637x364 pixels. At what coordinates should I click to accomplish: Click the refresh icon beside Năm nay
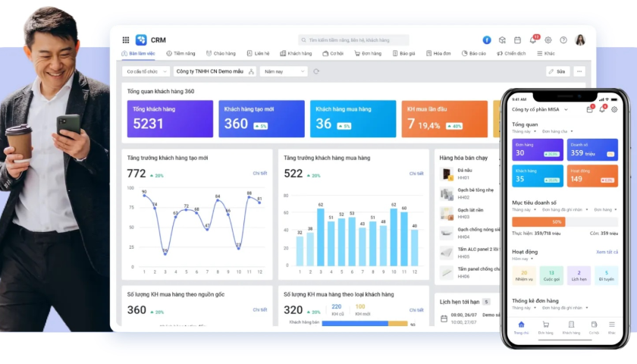click(x=316, y=71)
